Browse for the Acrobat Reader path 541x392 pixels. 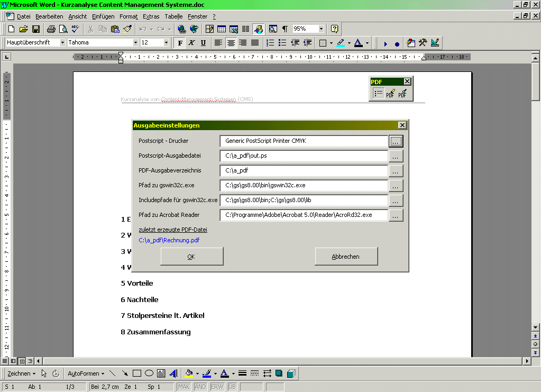point(396,215)
